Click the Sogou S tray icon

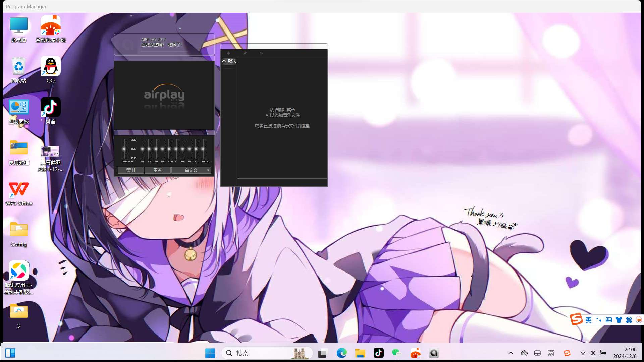coord(567,353)
